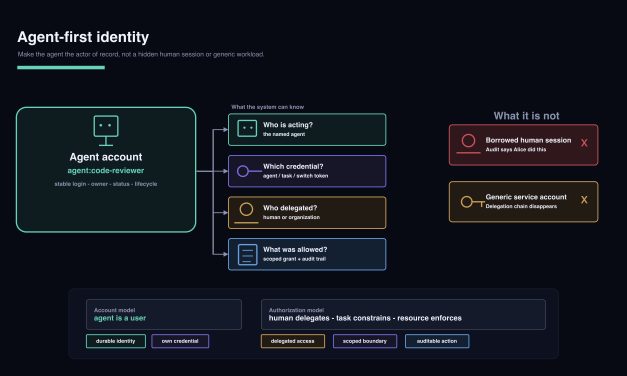Screen dimensions: 627x376
Task: Click stable login - owner - status - lifecycle text
Action: coord(106,184)
